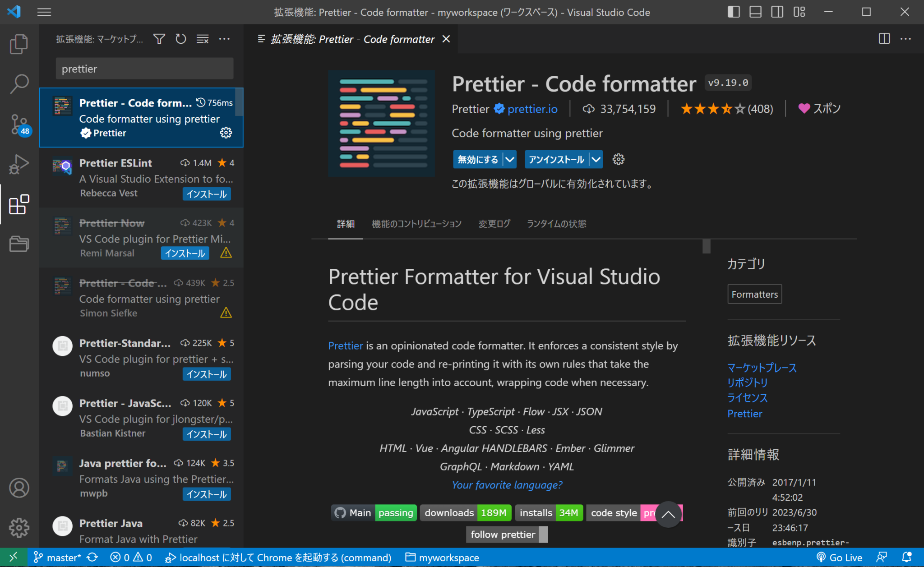Switch to the 機能のコントリビューション tab

tap(416, 224)
